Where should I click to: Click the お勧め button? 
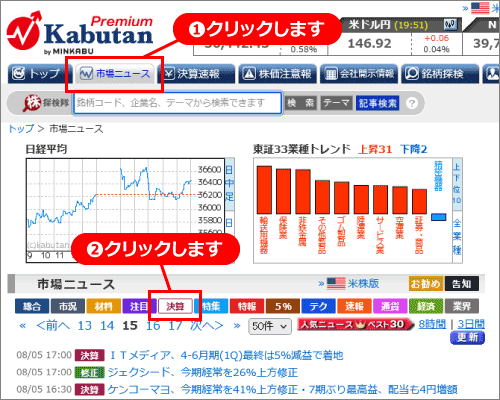(426, 284)
